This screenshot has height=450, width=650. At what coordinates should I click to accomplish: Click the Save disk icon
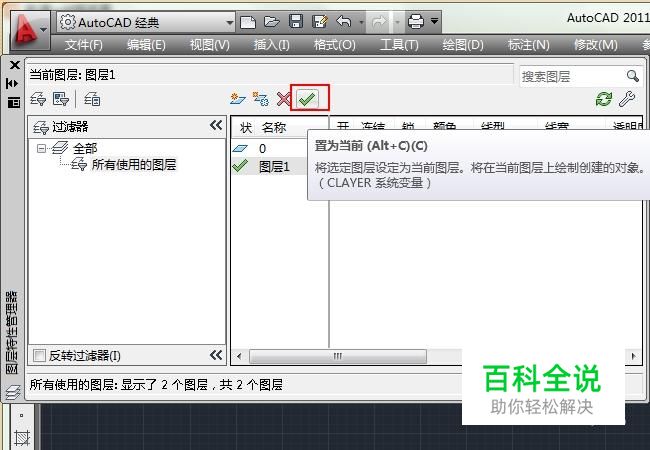[296, 21]
